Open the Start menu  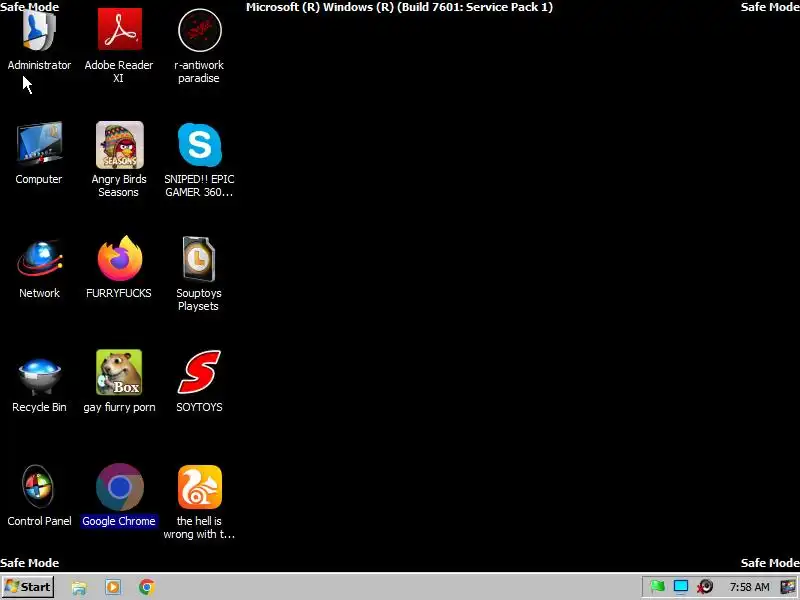pyautogui.click(x=28, y=587)
